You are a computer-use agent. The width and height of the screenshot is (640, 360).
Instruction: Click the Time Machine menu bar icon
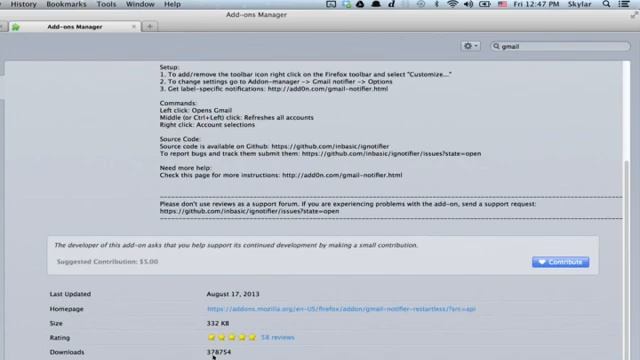click(x=421, y=4)
